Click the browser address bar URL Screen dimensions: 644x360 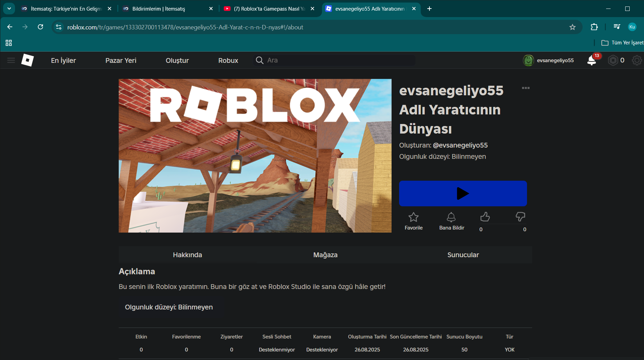[185, 27]
